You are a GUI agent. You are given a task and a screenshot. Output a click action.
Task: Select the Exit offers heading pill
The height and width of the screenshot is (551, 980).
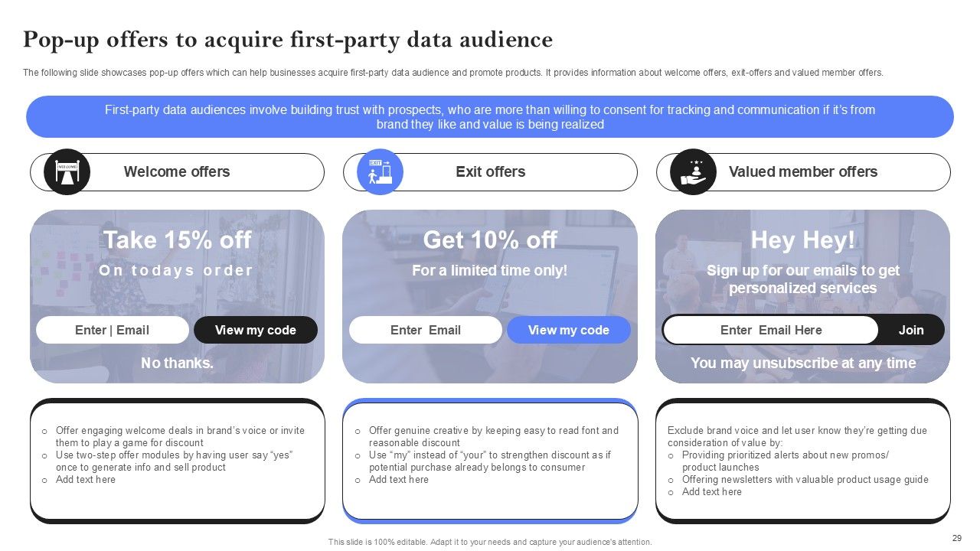point(491,171)
